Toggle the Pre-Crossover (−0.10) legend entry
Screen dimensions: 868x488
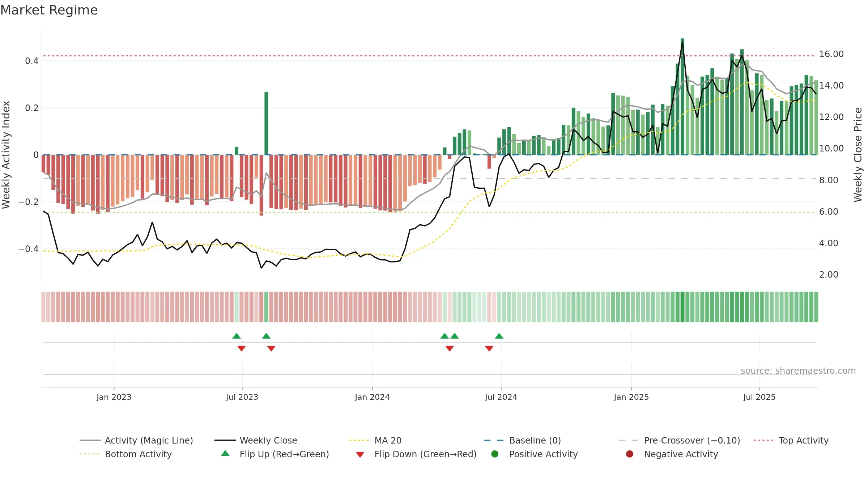tap(679, 440)
